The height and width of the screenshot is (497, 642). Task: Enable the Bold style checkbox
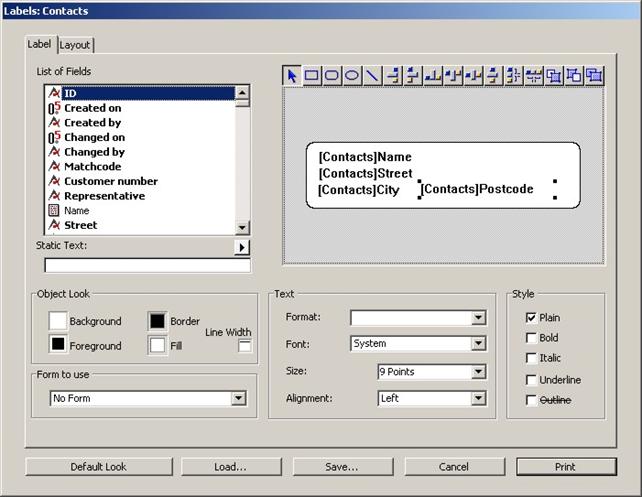tap(532, 338)
